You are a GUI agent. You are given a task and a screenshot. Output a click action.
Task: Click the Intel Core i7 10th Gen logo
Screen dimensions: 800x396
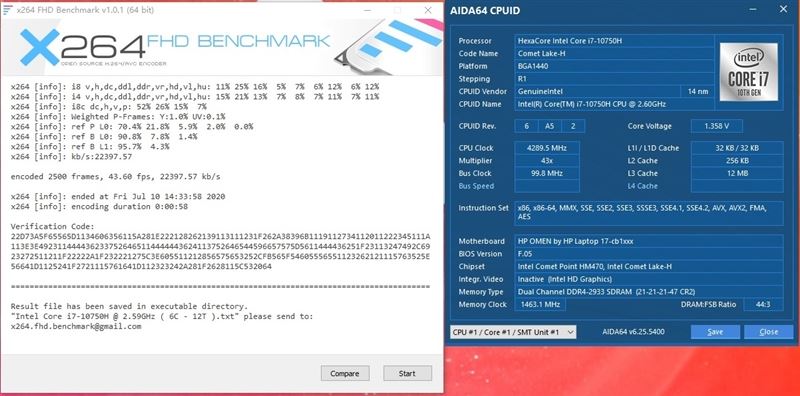pos(748,71)
